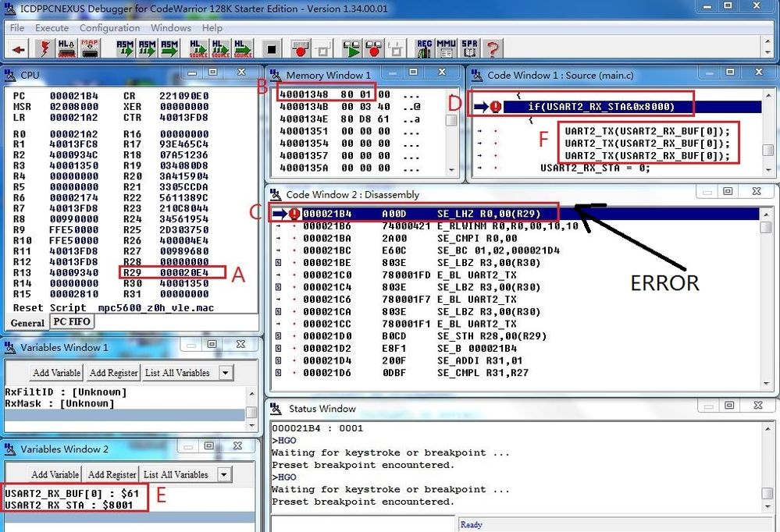Viewport: 780px width, 532px height.
Task: Click the ASM go arrow icon
Action: click(169, 49)
